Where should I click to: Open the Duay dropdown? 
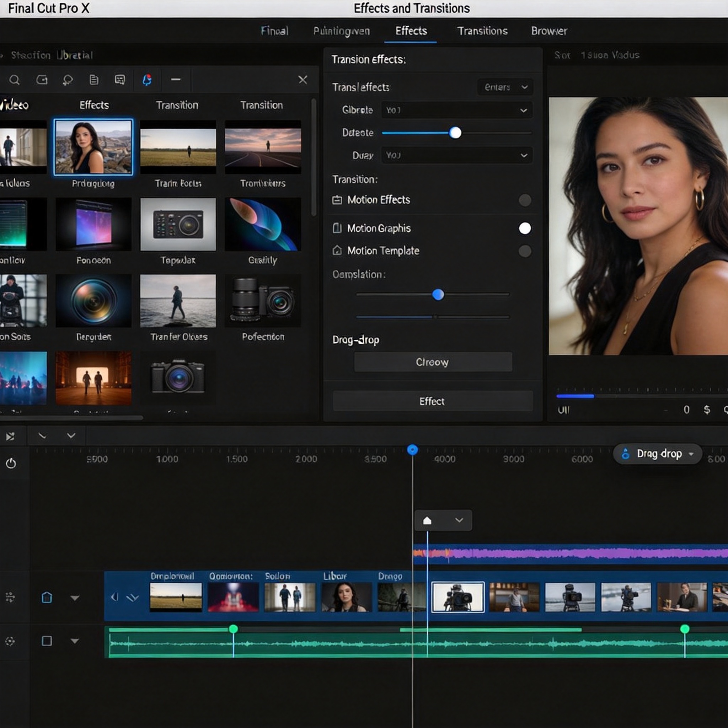tap(457, 155)
